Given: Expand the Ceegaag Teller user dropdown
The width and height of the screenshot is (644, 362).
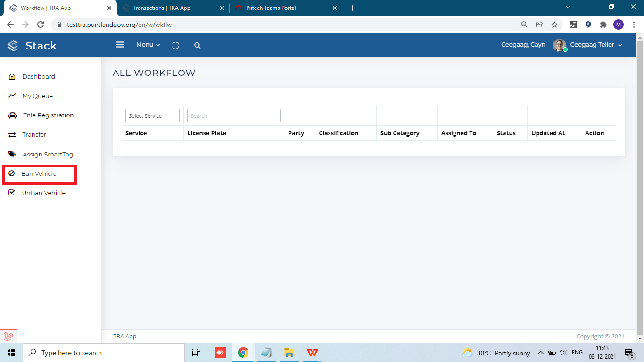Looking at the screenshot, I should click(x=596, y=45).
